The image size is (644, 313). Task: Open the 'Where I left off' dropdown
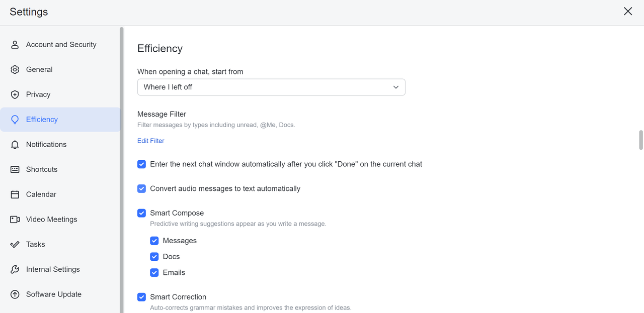pos(271,87)
